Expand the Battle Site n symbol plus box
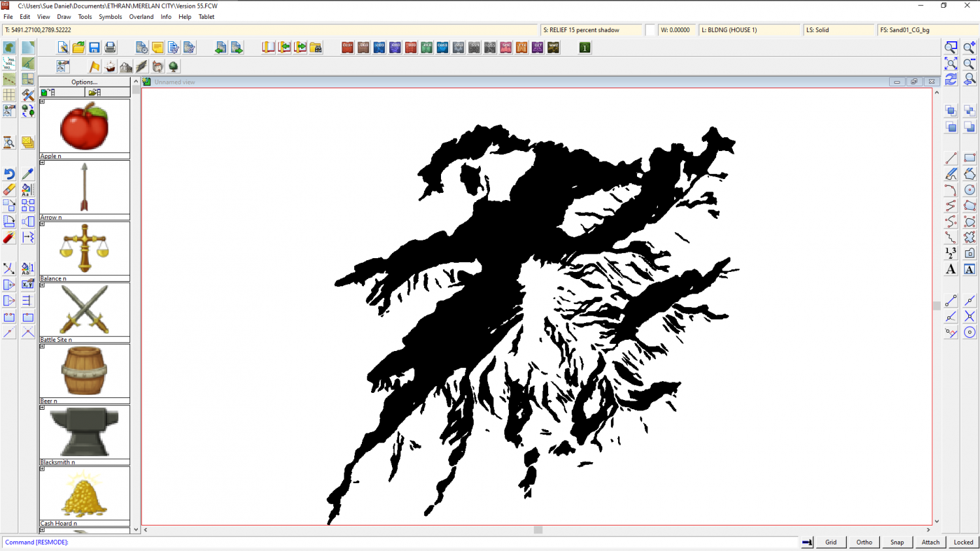Screen dimensions: 980x551 click(42, 285)
